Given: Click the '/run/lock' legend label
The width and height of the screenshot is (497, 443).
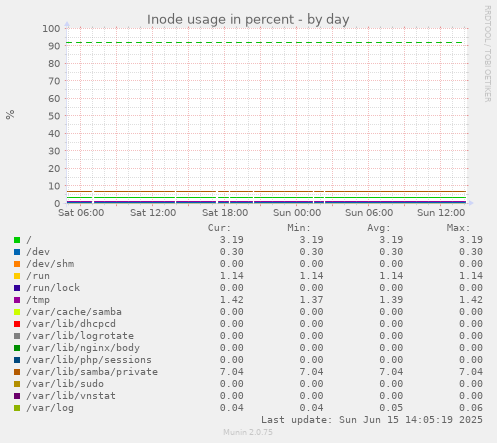Looking at the screenshot, I should point(53,288).
